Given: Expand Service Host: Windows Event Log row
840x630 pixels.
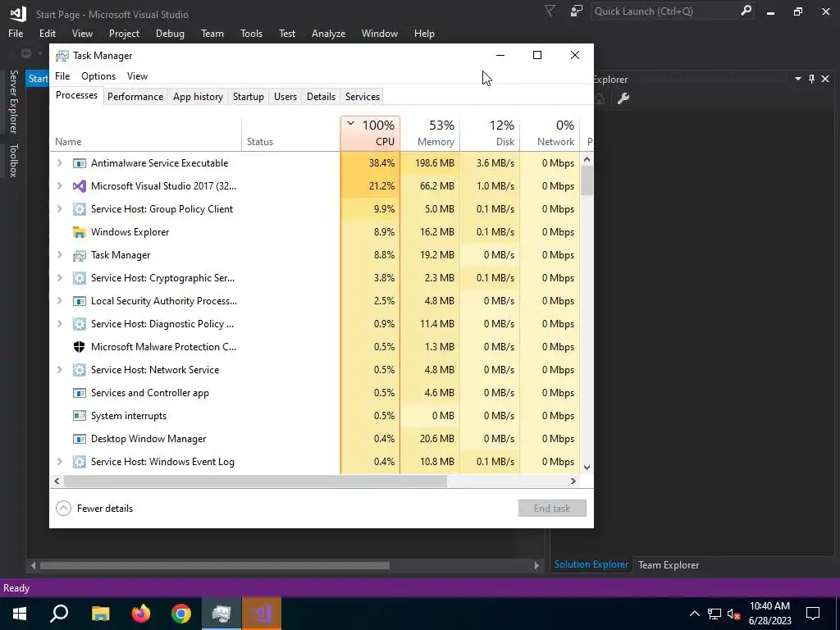Looking at the screenshot, I should (59, 462).
